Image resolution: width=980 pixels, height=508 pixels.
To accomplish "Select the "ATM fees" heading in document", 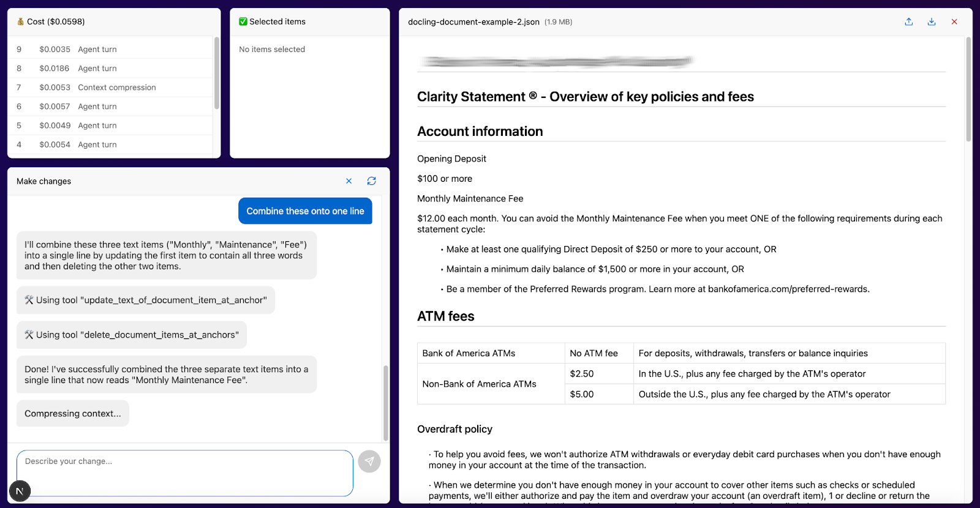I will pyautogui.click(x=446, y=316).
